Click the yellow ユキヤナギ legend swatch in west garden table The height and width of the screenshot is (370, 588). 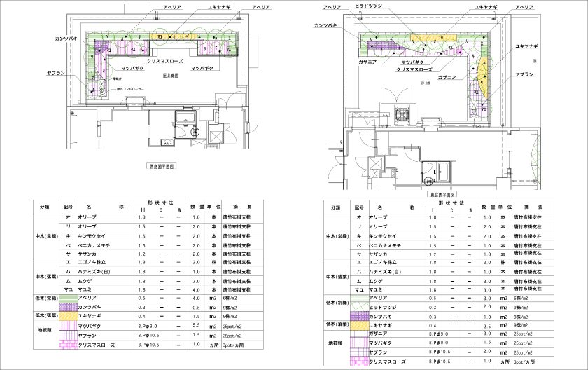click(x=69, y=316)
